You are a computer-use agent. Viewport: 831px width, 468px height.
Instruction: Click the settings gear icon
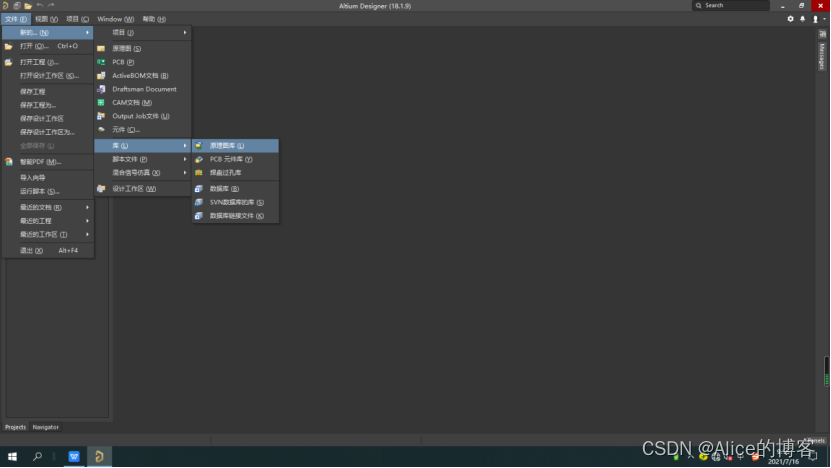[x=790, y=19]
